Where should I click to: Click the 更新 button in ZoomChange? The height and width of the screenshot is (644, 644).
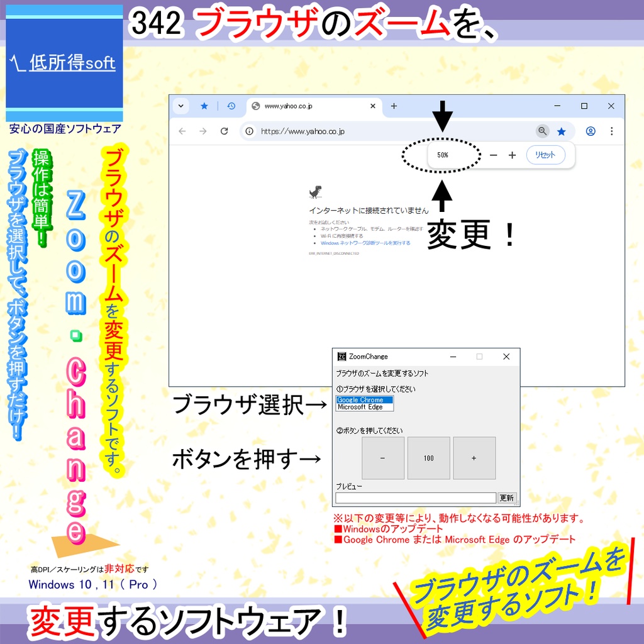(506, 498)
